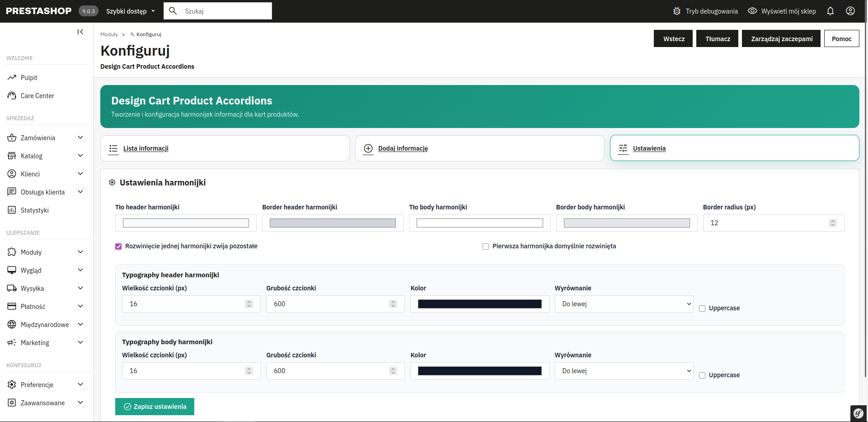Viewport: 868px width, 422px height.
Task: Expand Obsługa klienta menu chevron
Action: pos(80,192)
